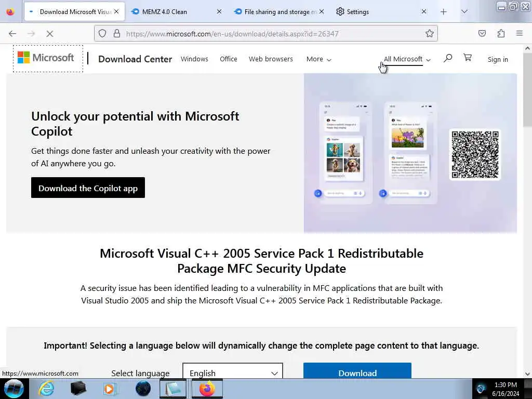Open the Windows menu item

[194, 59]
